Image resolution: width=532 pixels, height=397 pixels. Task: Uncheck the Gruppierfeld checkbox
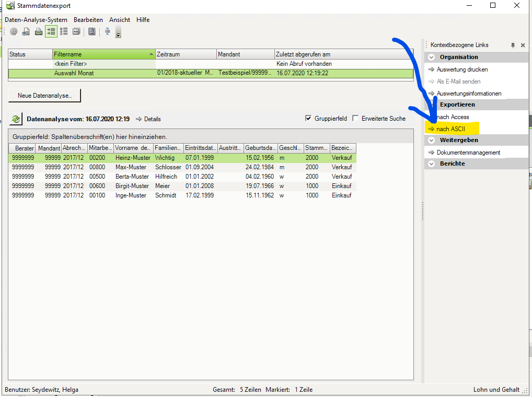point(308,119)
